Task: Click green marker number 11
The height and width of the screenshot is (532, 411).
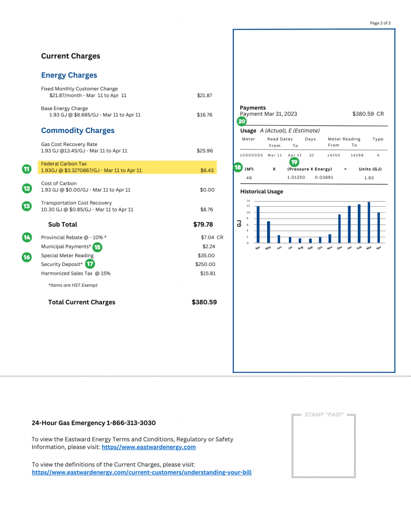Action: pos(27,169)
